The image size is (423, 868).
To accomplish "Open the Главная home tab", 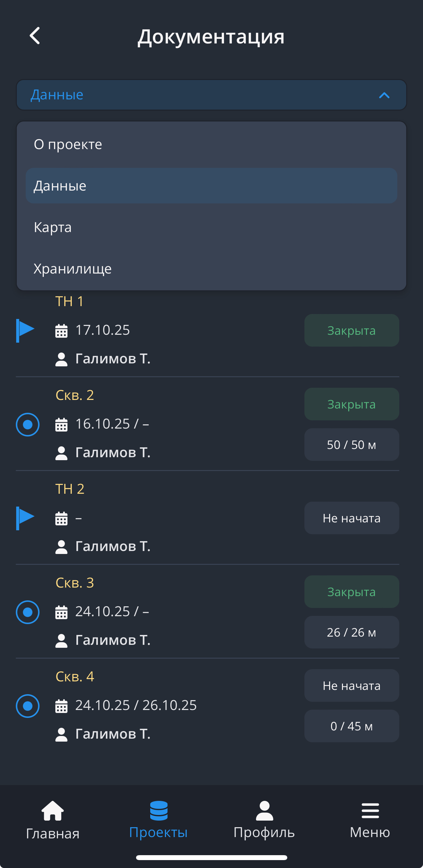I will pos(53,820).
